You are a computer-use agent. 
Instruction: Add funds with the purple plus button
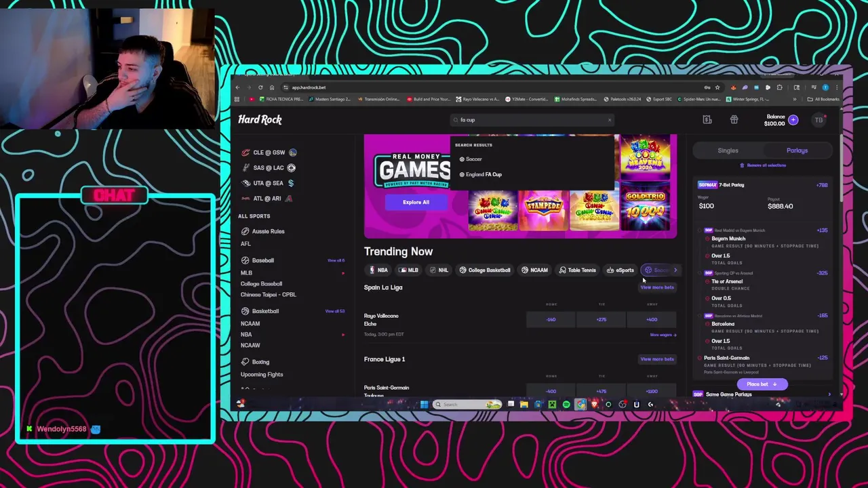[793, 120]
